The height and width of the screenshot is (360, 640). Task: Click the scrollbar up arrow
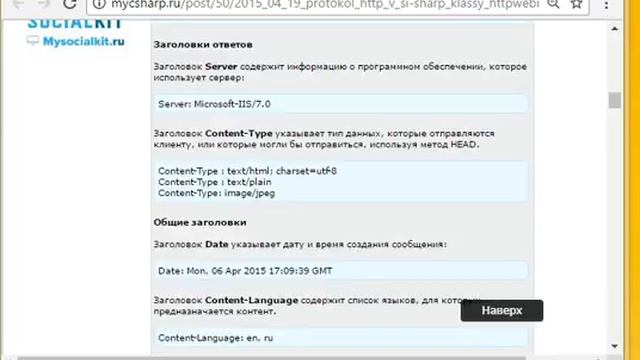(x=615, y=29)
